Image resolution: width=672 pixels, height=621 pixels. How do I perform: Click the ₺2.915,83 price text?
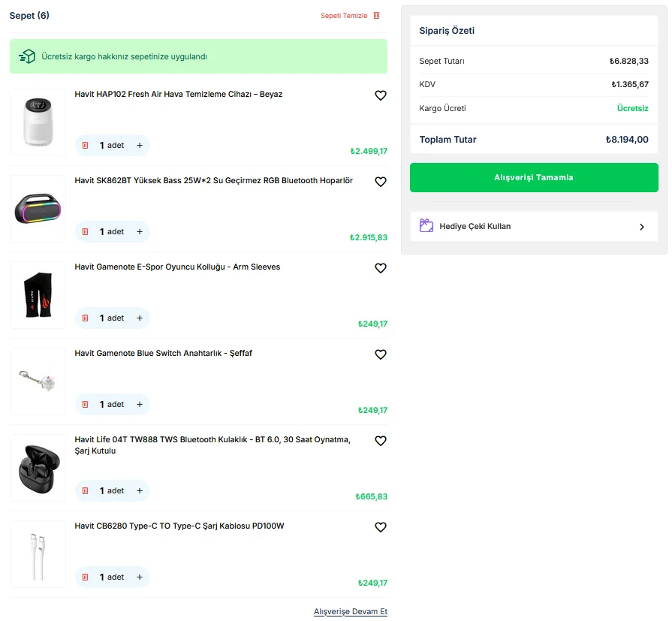point(369,237)
